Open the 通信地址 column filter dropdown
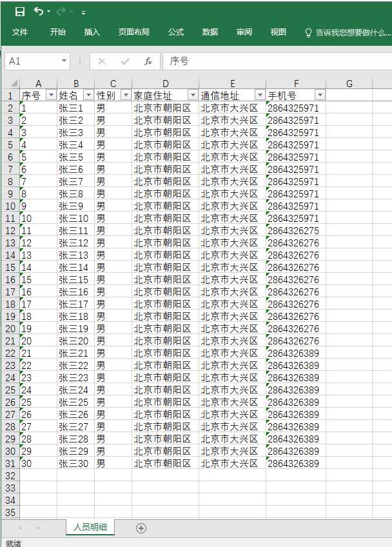 point(260,95)
